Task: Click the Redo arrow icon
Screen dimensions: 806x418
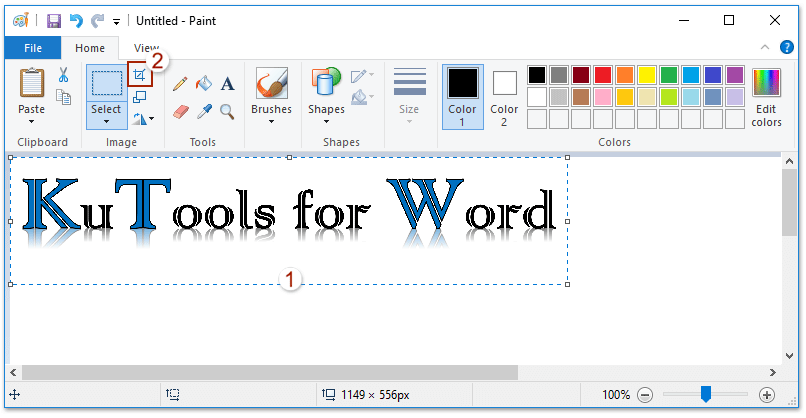Action: click(x=97, y=21)
